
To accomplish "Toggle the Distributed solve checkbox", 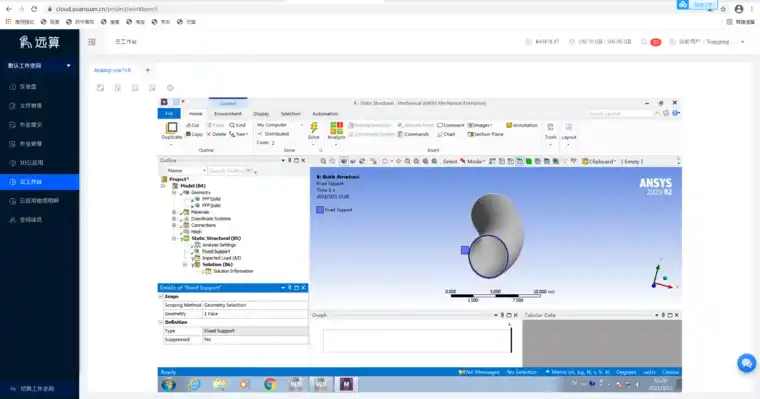I will pos(260,134).
